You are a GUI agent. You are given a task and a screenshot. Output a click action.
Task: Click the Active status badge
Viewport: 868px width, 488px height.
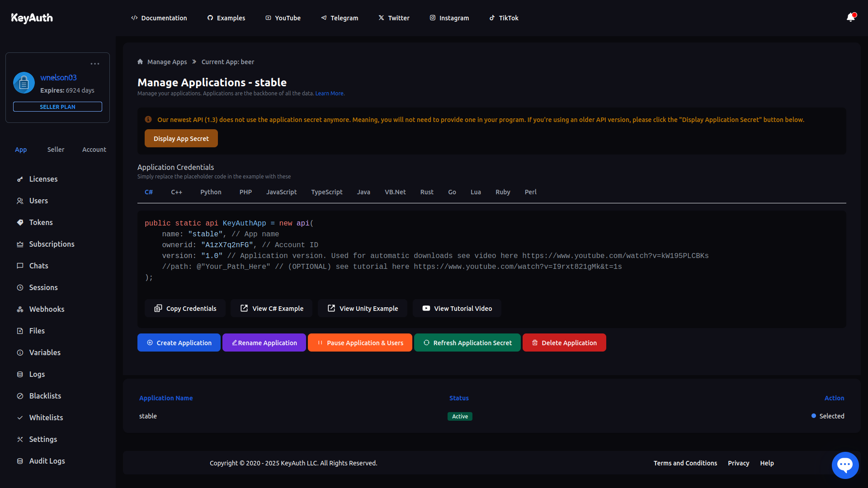pos(460,416)
